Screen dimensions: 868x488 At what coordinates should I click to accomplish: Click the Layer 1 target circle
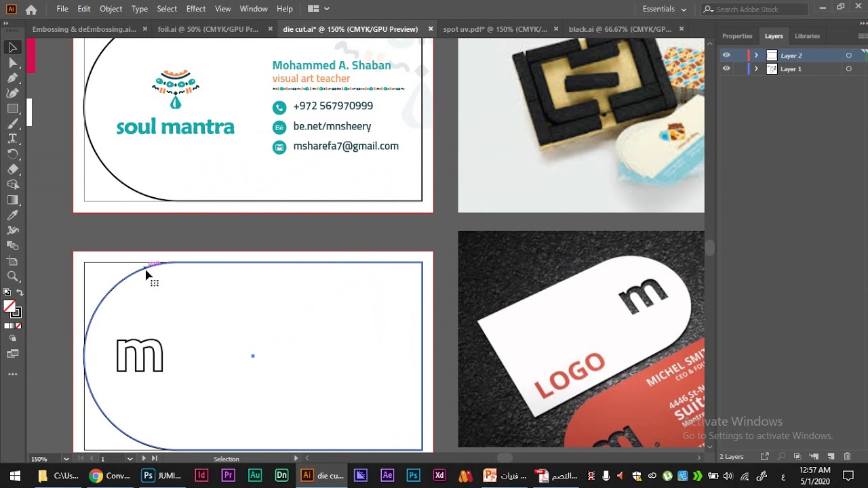tap(848, 69)
